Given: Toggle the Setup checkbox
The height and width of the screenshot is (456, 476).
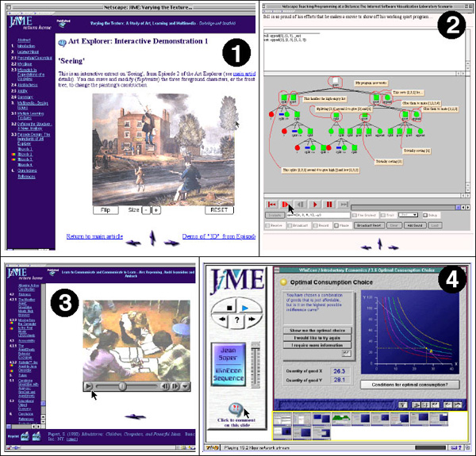Looking at the screenshot, I should [424, 214].
